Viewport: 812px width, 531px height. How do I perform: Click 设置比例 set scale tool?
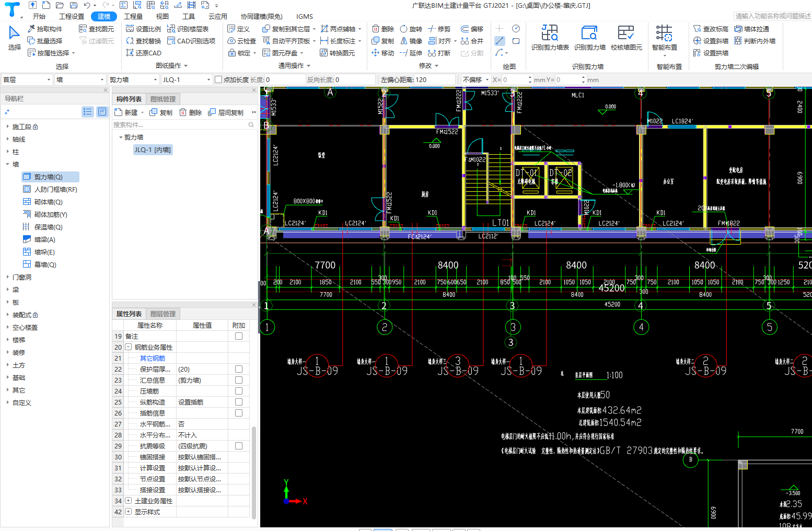point(144,29)
